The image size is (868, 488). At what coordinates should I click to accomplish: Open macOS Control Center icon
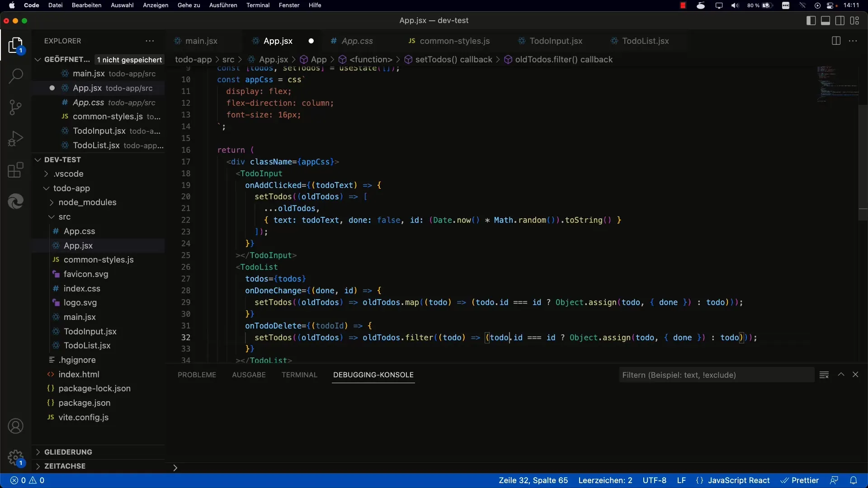point(831,5)
